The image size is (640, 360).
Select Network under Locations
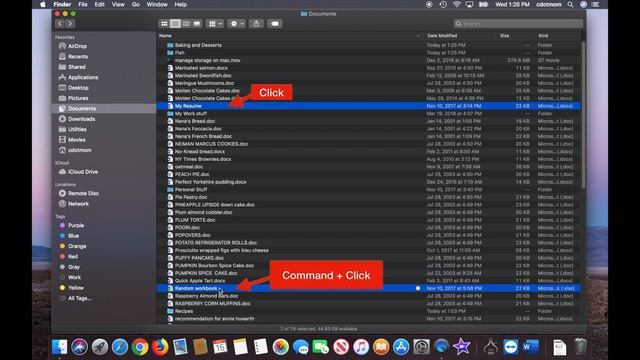pyautogui.click(x=78, y=204)
